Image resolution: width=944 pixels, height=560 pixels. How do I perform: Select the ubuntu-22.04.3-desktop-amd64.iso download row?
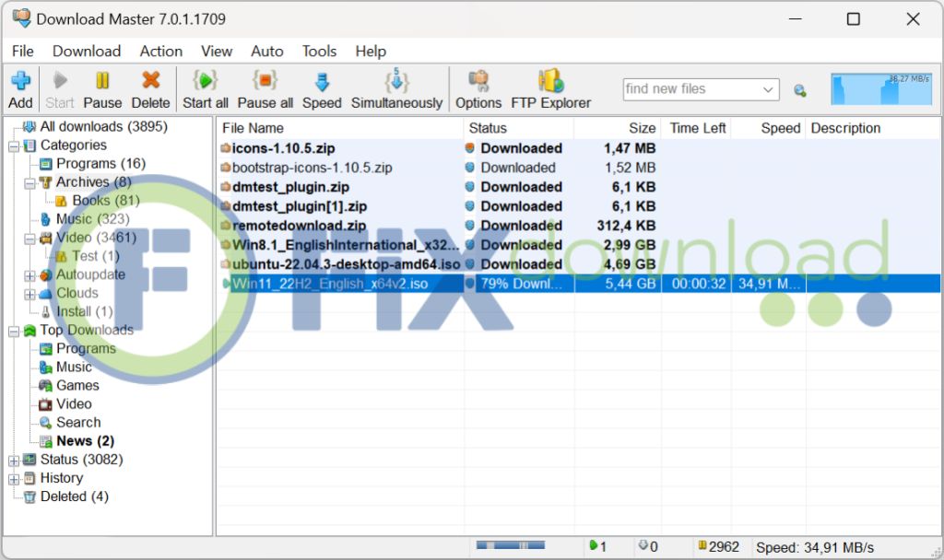tap(346, 264)
